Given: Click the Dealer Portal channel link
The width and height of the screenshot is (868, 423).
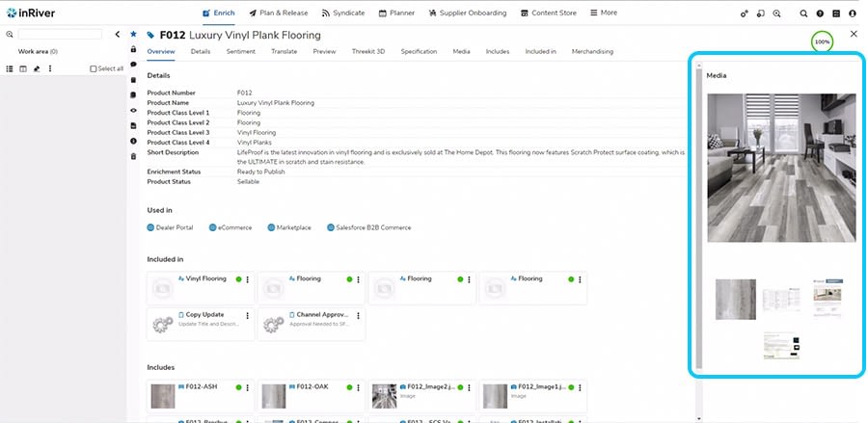Looking at the screenshot, I should [x=170, y=227].
